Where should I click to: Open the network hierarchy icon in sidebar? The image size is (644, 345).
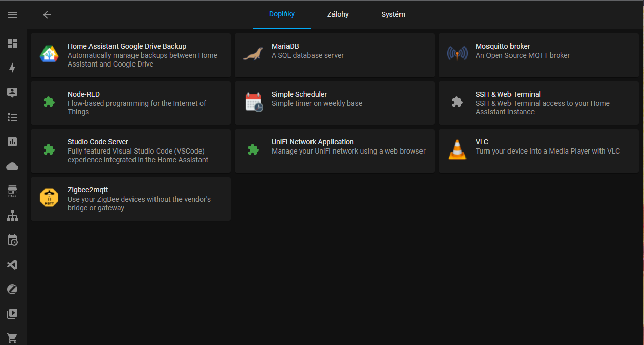pos(12,215)
